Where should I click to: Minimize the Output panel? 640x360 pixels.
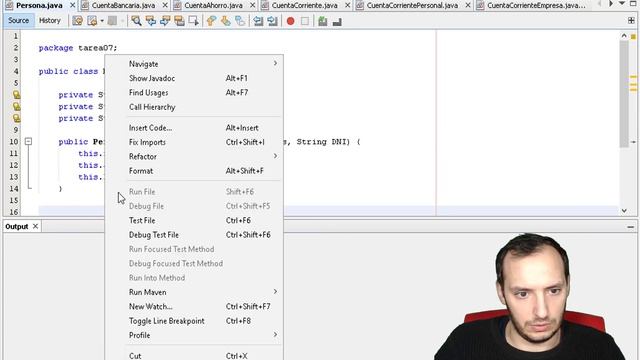pyautogui.click(x=631, y=227)
